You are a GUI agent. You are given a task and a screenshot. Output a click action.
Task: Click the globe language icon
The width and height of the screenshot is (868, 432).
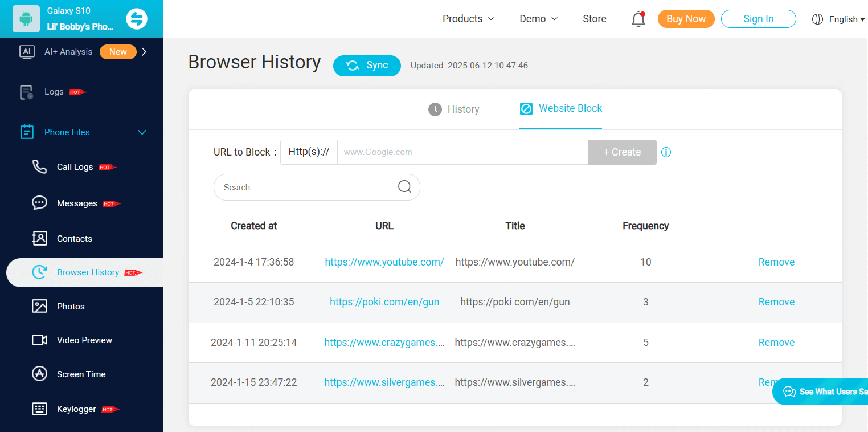coord(817,19)
